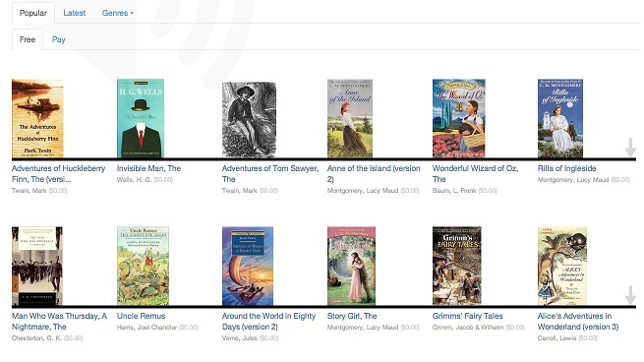Open Adventures of Huckleberry Finn cover
Viewport: 644px width, 362px height.
coord(37,118)
